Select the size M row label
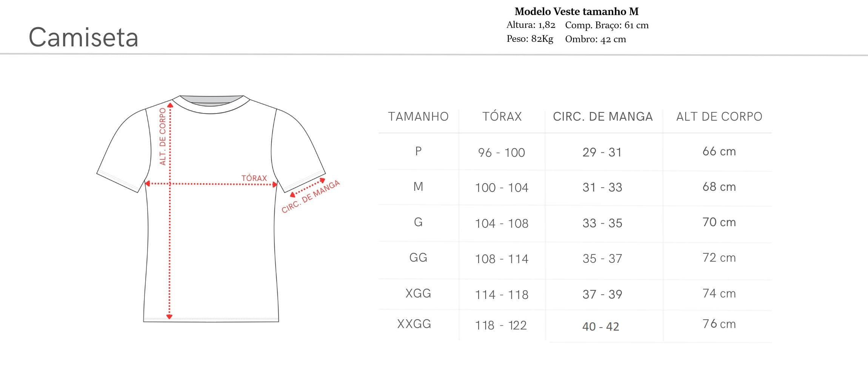This screenshot has height=377, width=868. [x=418, y=187]
